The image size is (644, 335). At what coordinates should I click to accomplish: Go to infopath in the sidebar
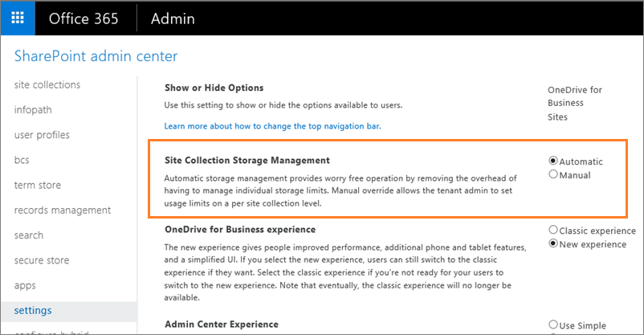(x=33, y=110)
